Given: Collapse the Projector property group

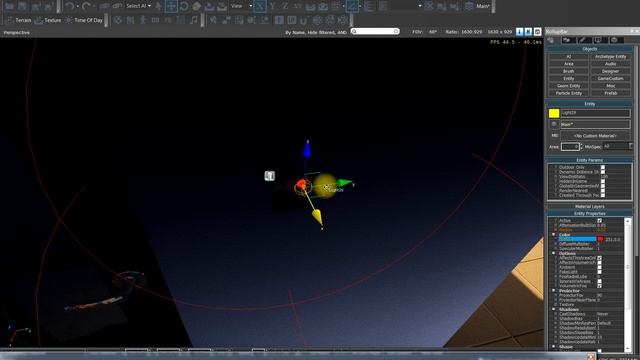Looking at the screenshot, I should pyautogui.click(x=554, y=291).
